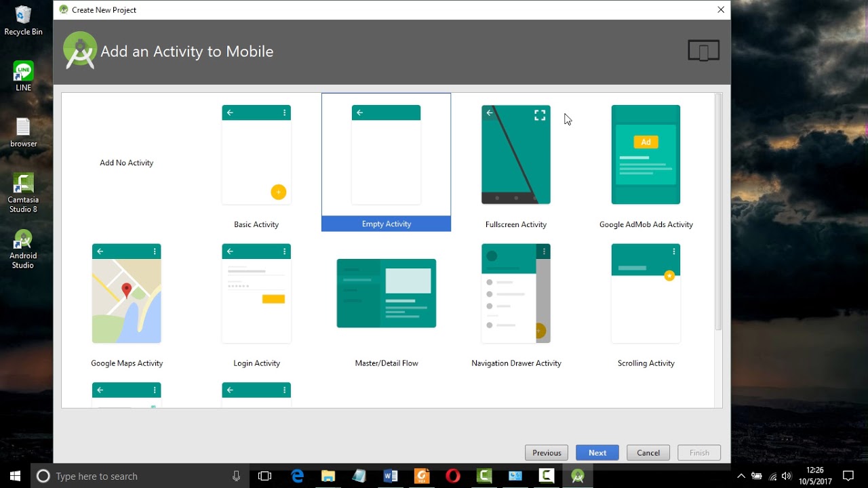Screen dimensions: 868x488
Task: Open the Opera browser from the taskbar
Action: (453, 476)
